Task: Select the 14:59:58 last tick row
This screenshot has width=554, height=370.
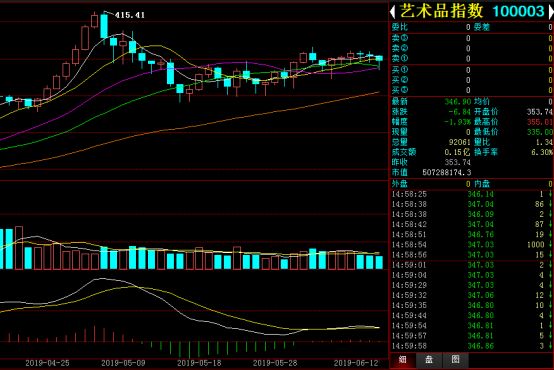Action: [471, 346]
